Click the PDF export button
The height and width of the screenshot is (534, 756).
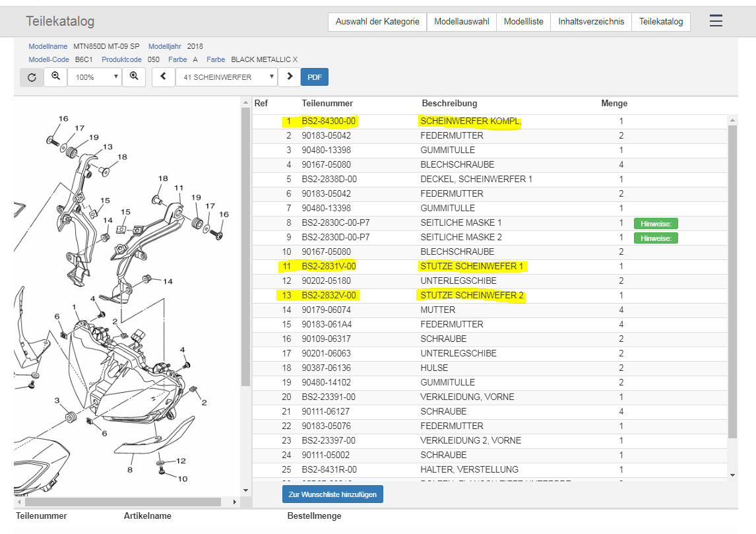pos(315,77)
